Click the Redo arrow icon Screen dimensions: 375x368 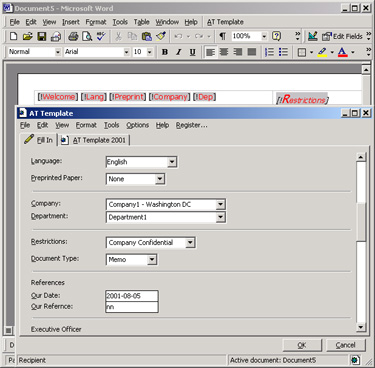pyautogui.click(x=199, y=36)
